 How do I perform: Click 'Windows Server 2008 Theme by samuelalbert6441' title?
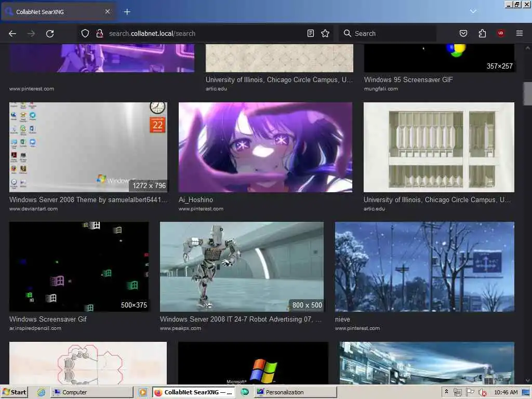(x=88, y=200)
